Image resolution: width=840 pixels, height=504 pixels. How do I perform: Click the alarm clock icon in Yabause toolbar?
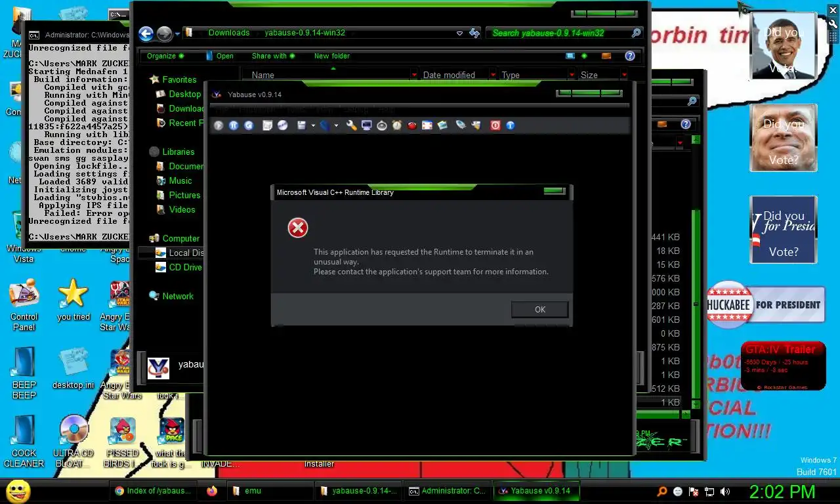[397, 125]
